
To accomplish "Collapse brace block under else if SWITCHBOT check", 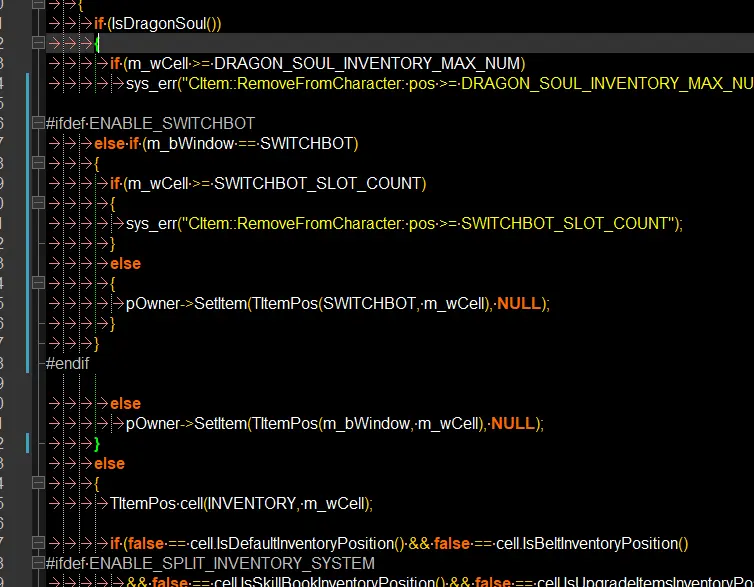I will tap(37, 163).
